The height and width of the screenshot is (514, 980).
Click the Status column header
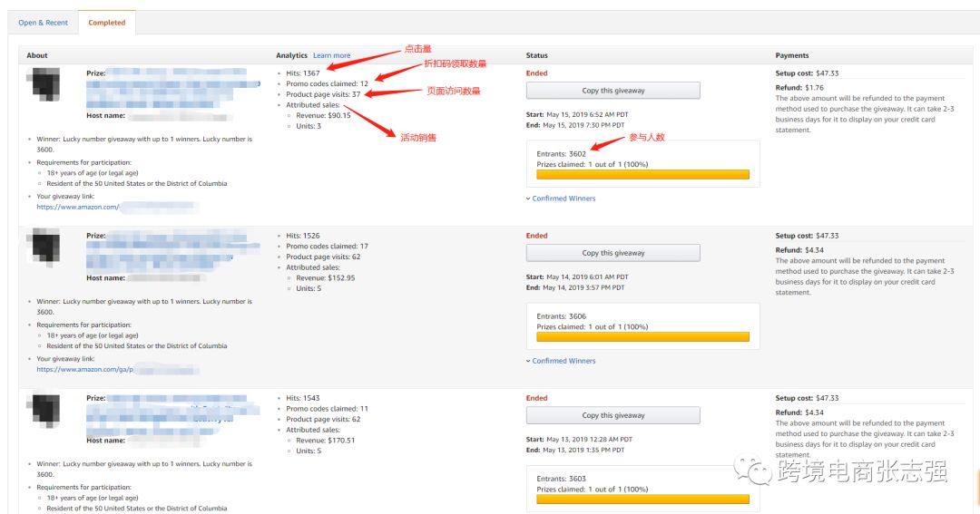(536, 55)
